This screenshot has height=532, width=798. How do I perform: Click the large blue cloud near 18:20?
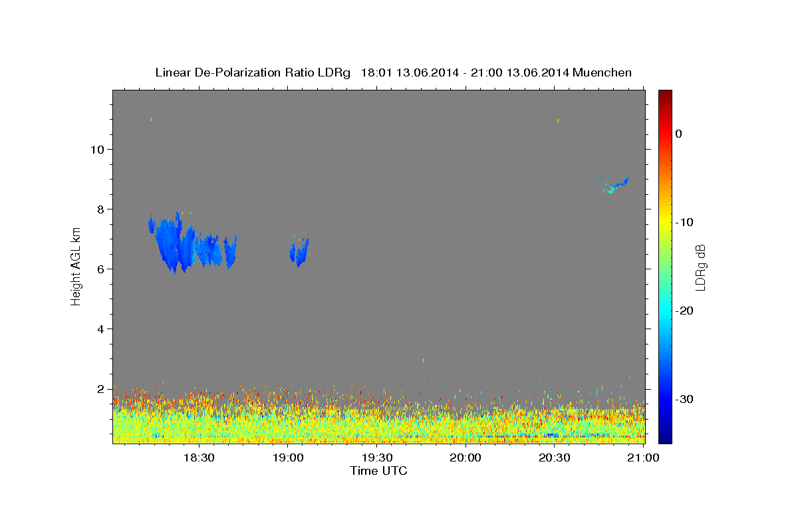(x=176, y=243)
